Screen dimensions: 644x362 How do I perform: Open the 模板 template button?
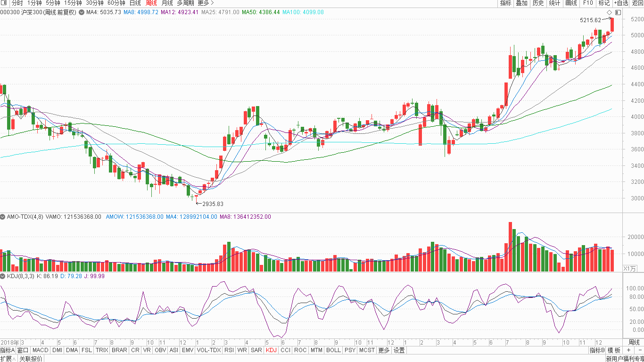click(614, 350)
